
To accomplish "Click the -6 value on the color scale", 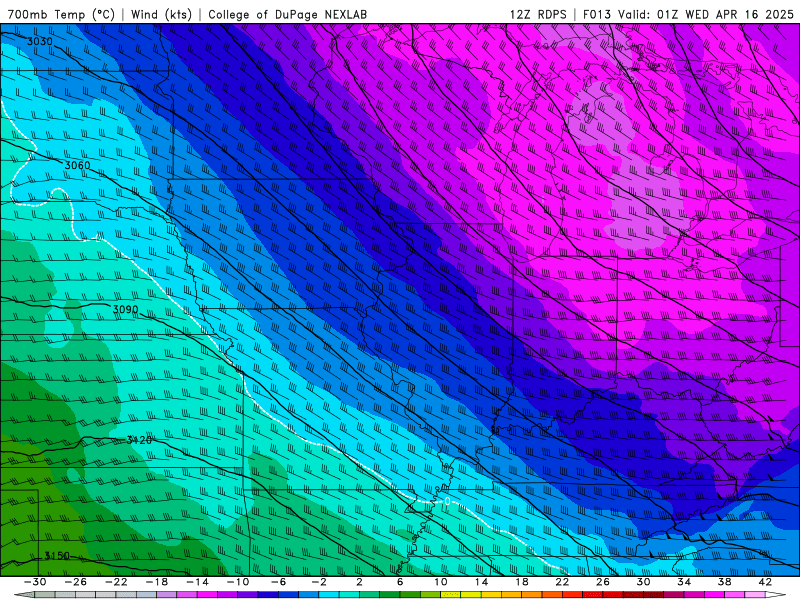I will 279,582.
